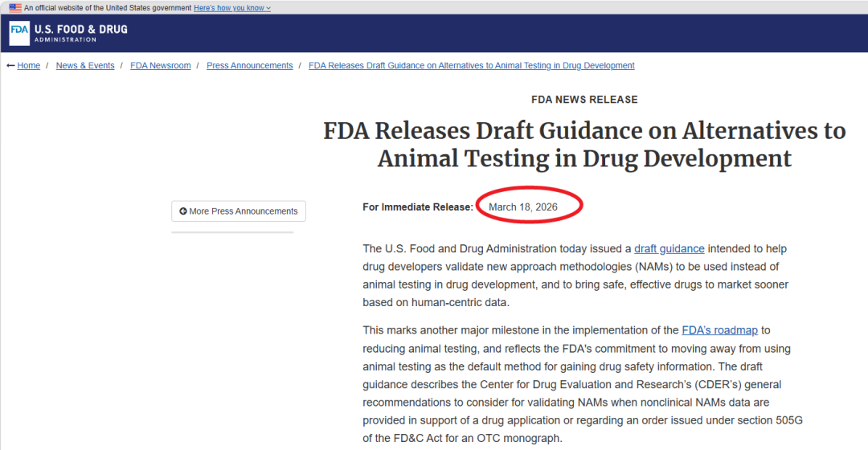
Task: Click the "For Immediate Release:" label
Action: coord(418,207)
